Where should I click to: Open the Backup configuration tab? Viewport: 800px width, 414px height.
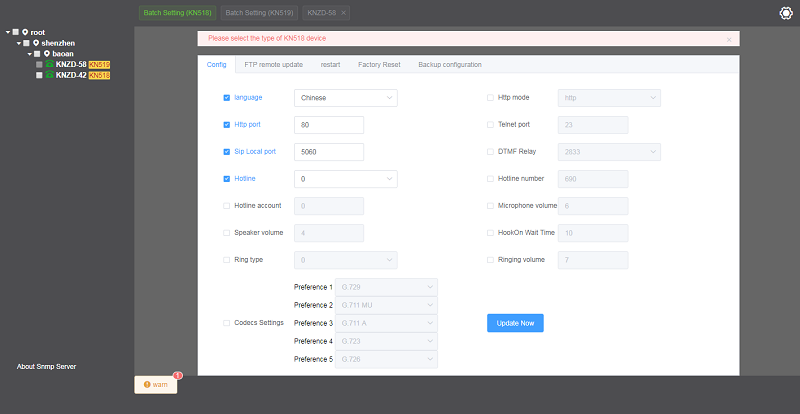tap(450, 64)
